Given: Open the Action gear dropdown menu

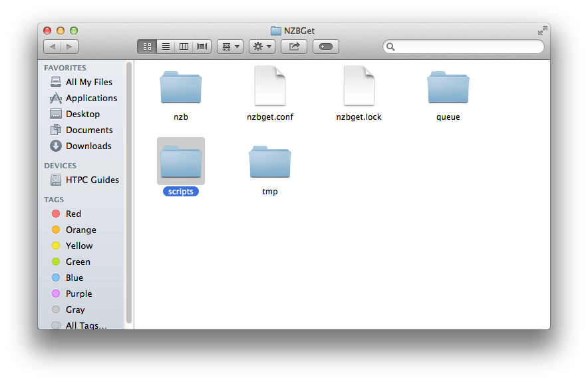Looking at the screenshot, I should 261,47.
